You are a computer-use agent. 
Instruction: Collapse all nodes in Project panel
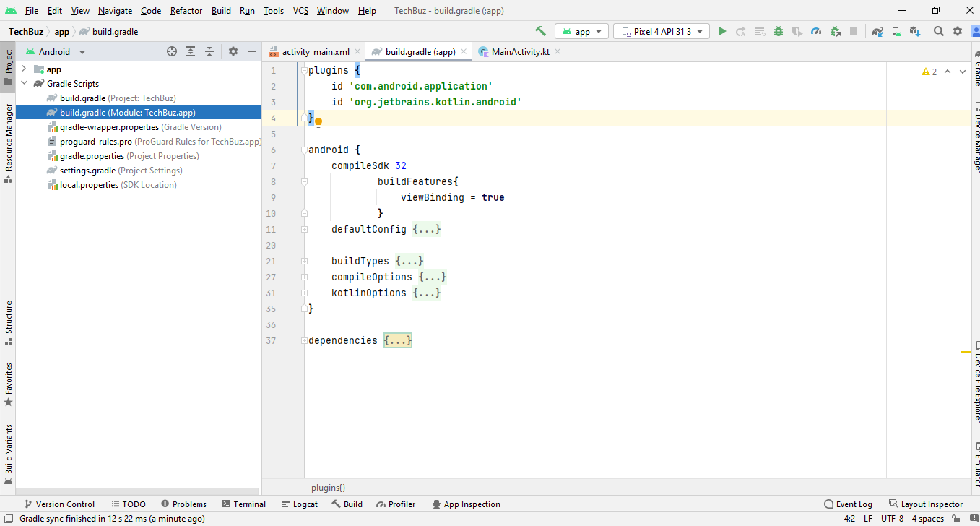pos(209,51)
